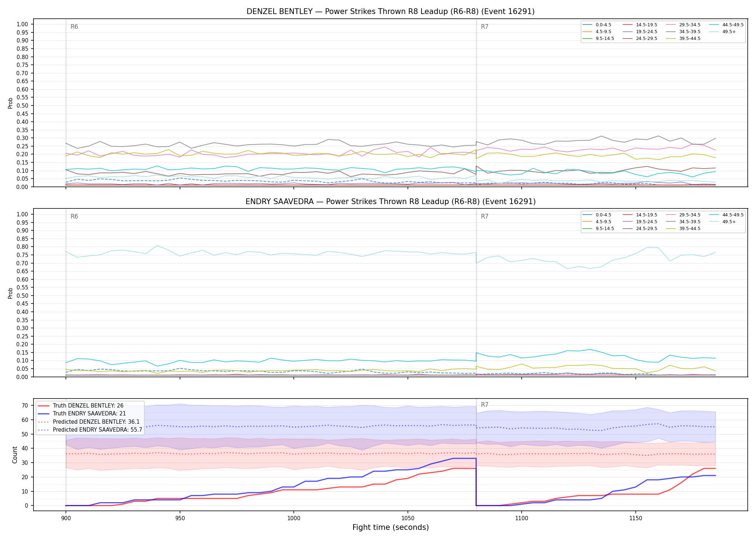This screenshot has width=756, height=540.
Task: Click '34.5-39.5' legend entry in Saavedra chart
Action: (683, 222)
